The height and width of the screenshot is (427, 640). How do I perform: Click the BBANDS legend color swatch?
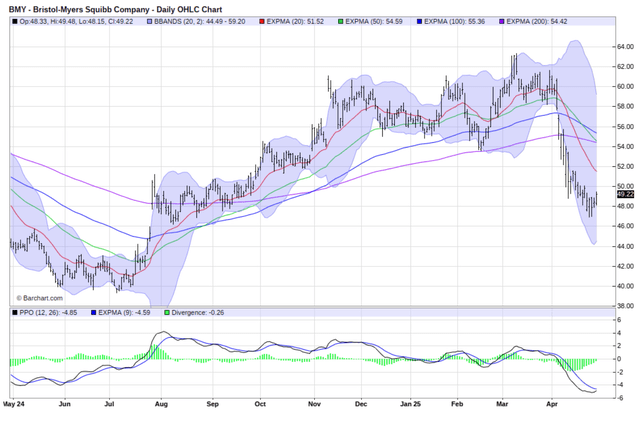click(149, 22)
